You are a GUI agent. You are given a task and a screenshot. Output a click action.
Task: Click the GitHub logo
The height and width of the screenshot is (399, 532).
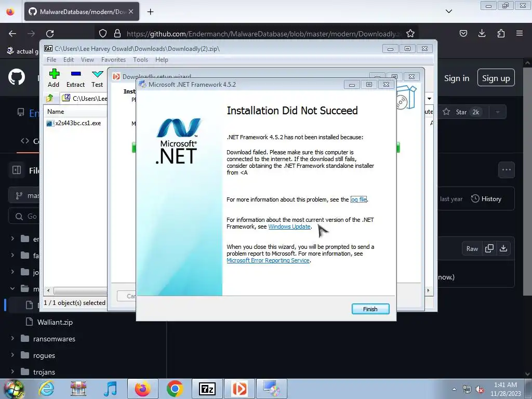point(17,77)
